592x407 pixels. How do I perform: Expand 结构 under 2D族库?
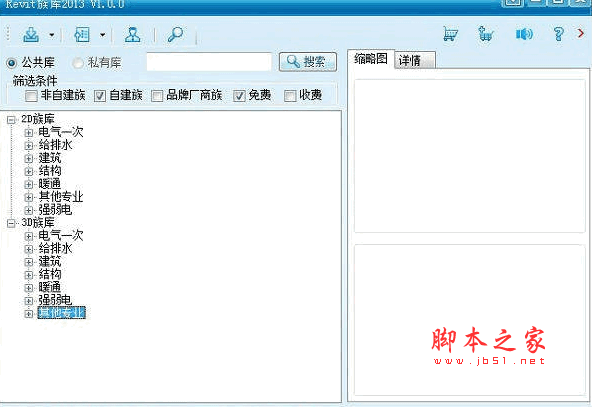click(x=29, y=172)
